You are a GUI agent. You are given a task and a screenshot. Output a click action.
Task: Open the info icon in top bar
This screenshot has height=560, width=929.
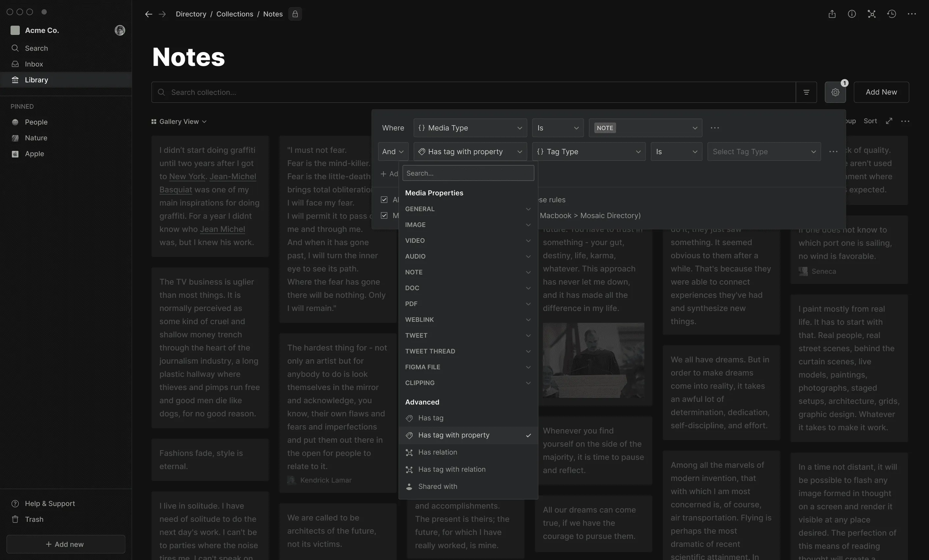click(852, 14)
